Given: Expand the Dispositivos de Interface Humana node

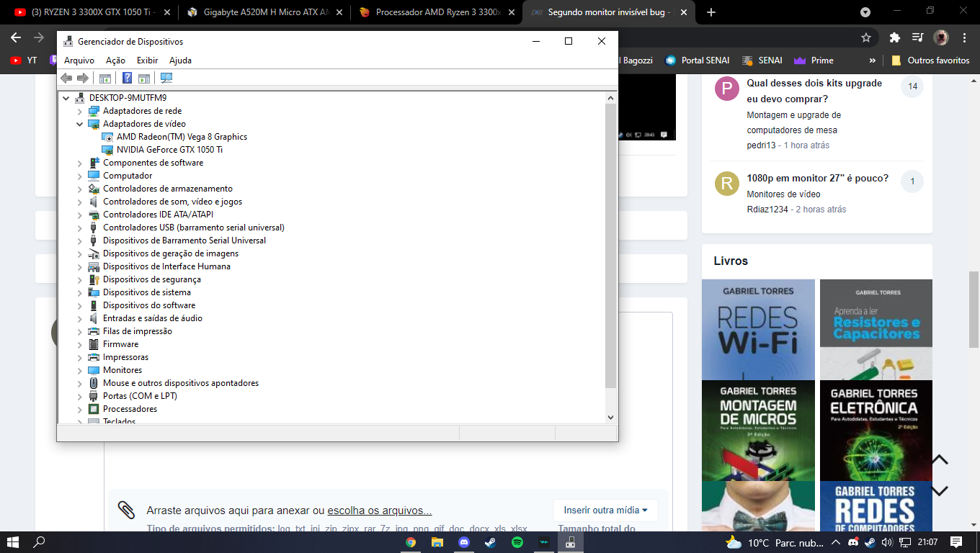Looking at the screenshot, I should pos(80,266).
